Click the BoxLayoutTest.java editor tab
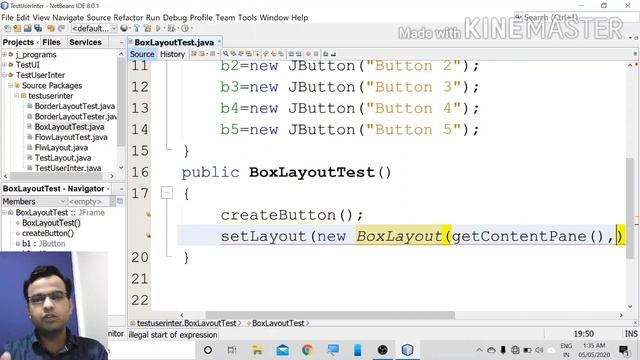This screenshot has width=640, height=360. [174, 42]
